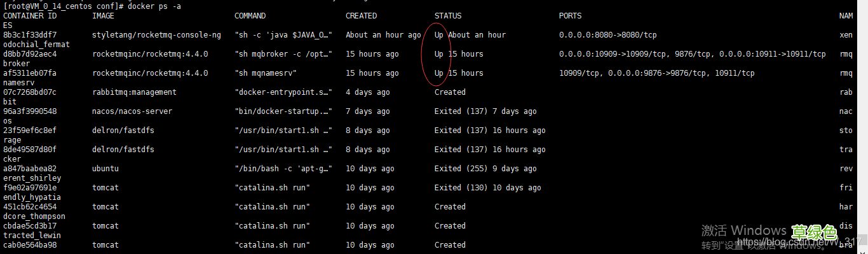
Task: Click ports text of the mqbroker row
Action: (693, 54)
